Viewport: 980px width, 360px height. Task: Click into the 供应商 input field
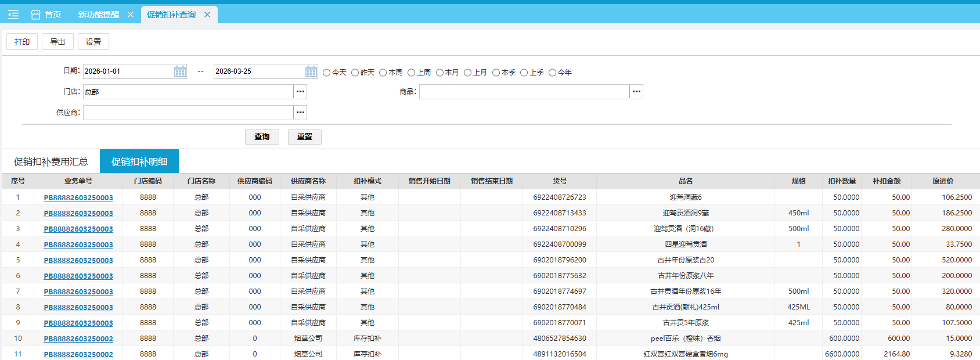188,113
